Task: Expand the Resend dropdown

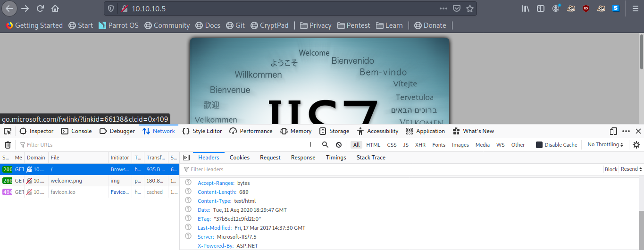Action: click(x=631, y=169)
